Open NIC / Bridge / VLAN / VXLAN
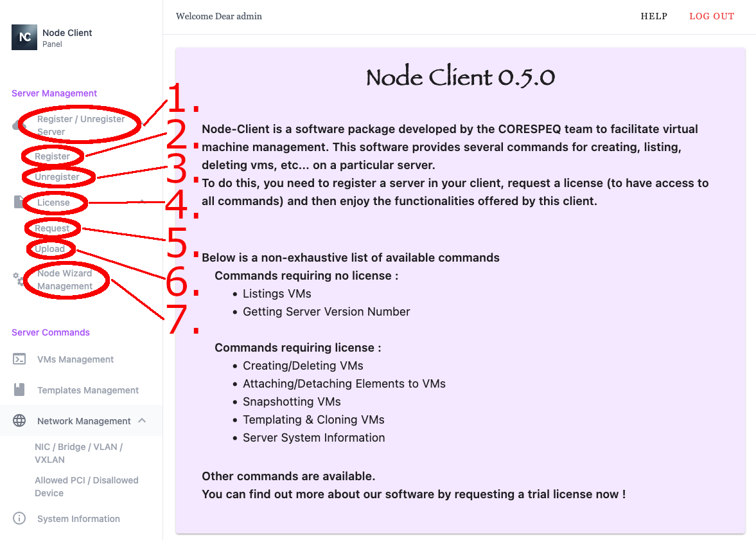The height and width of the screenshot is (540, 756). click(78, 453)
